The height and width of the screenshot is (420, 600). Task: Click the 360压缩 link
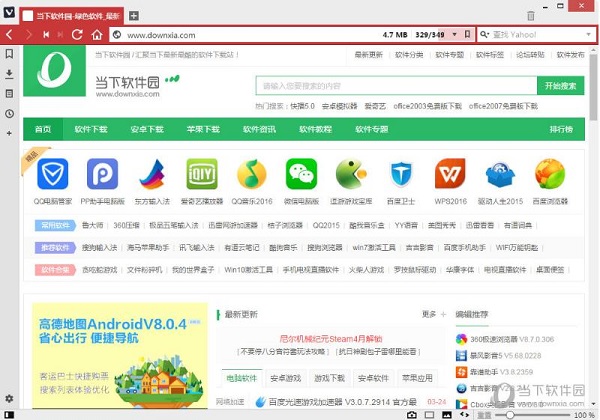pos(126,225)
